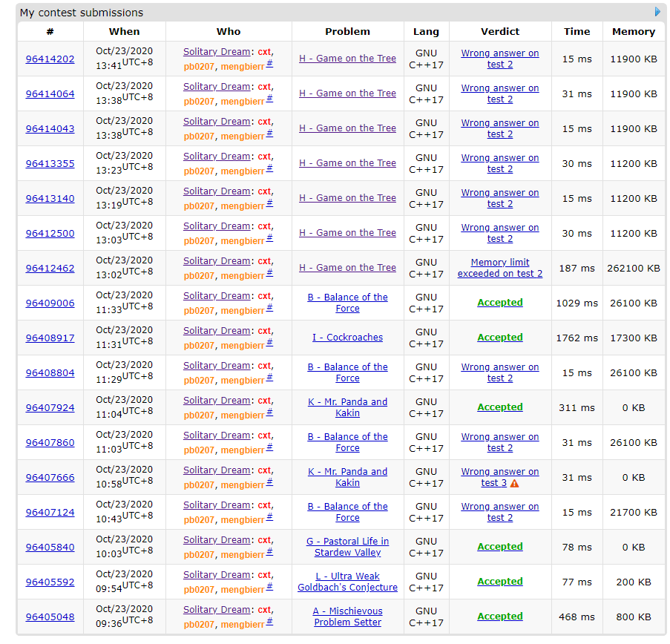
Task: Open problem H - Game on the Tree in first row
Action: [x=347, y=59]
